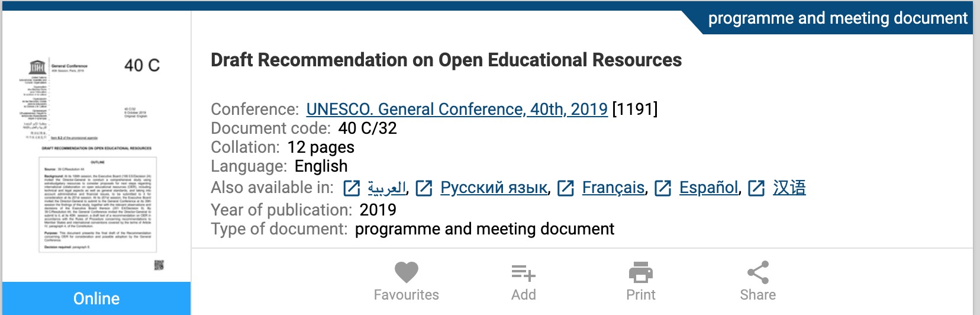Viewport: 980px width, 315px height.
Task: Click the QR code on document preview
Action: 159,265
